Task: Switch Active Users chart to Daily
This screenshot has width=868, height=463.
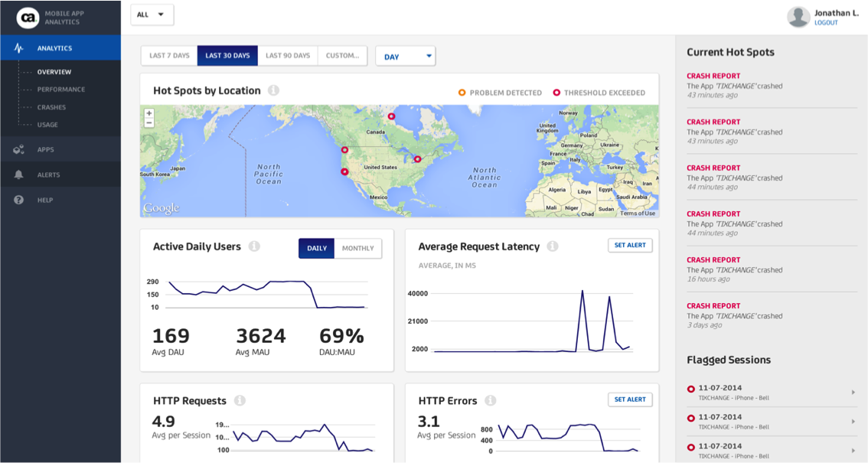Action: click(x=317, y=249)
